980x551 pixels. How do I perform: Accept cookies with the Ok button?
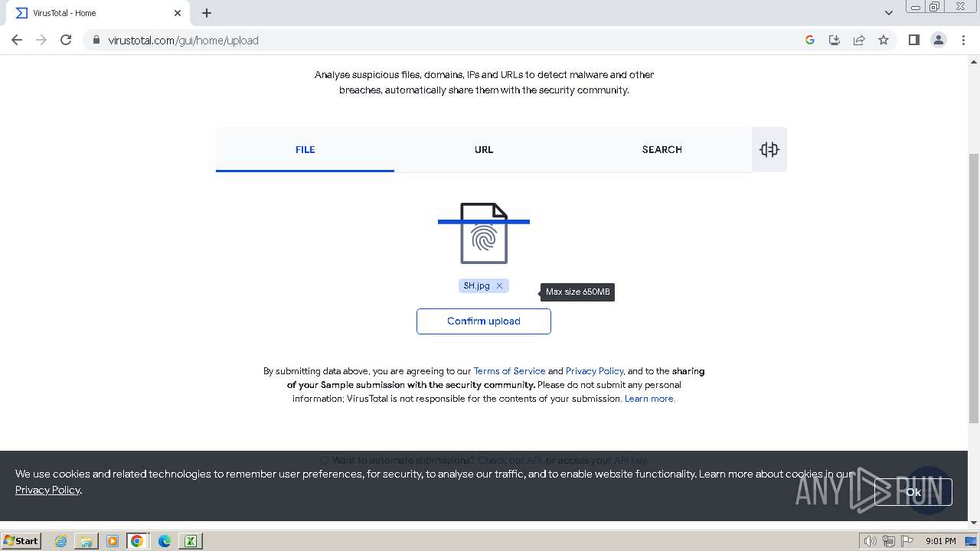(x=913, y=492)
